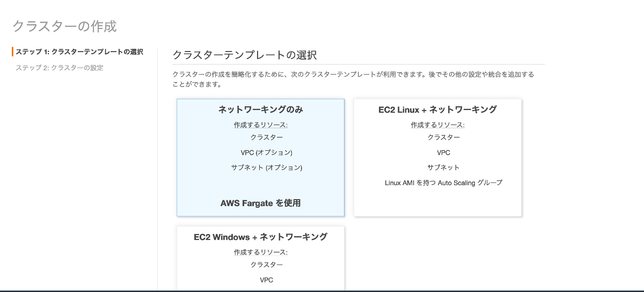Click 作成するリソース label in EC2 Windows card
Viewport: 644px width, 292px height.
coord(260,252)
